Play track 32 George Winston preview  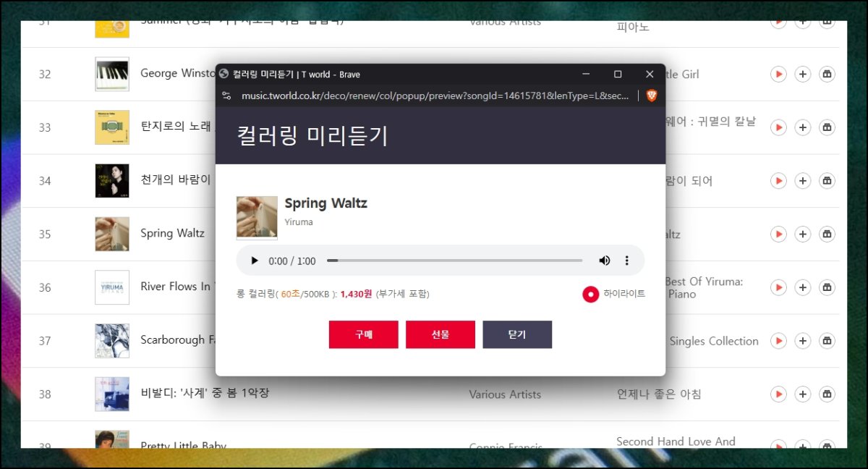coord(778,74)
